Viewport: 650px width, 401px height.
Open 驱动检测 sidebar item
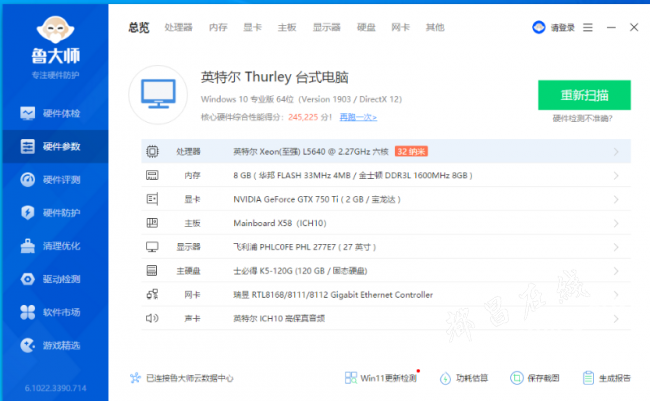(55, 279)
